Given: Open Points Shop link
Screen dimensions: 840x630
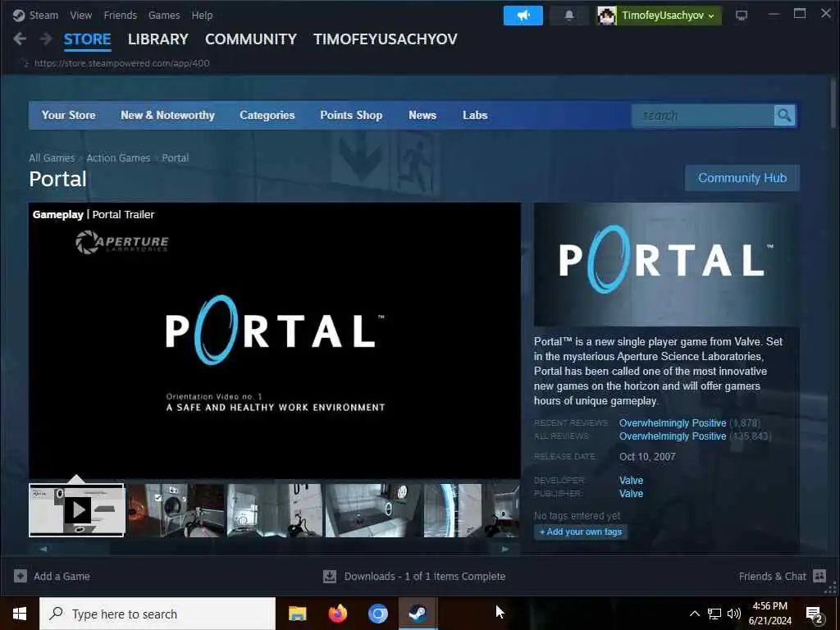Looking at the screenshot, I should (351, 115).
